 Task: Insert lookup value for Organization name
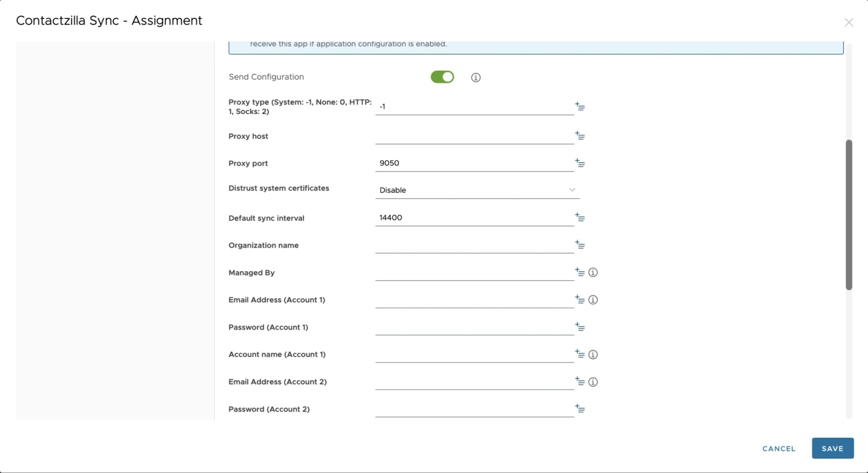580,245
